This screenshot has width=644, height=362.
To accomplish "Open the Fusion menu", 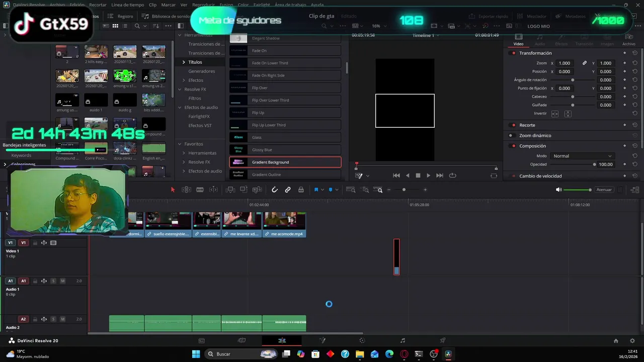I will [226, 5].
